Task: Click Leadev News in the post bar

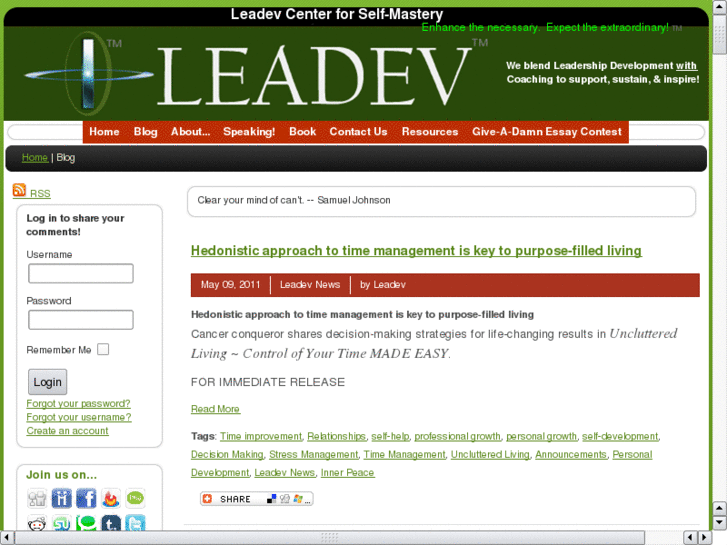Action: pos(310,284)
